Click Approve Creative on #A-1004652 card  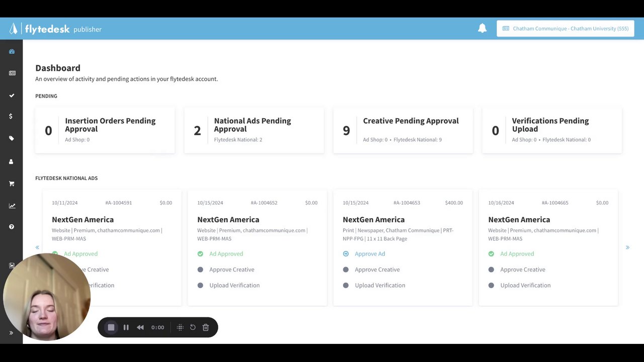click(231, 269)
